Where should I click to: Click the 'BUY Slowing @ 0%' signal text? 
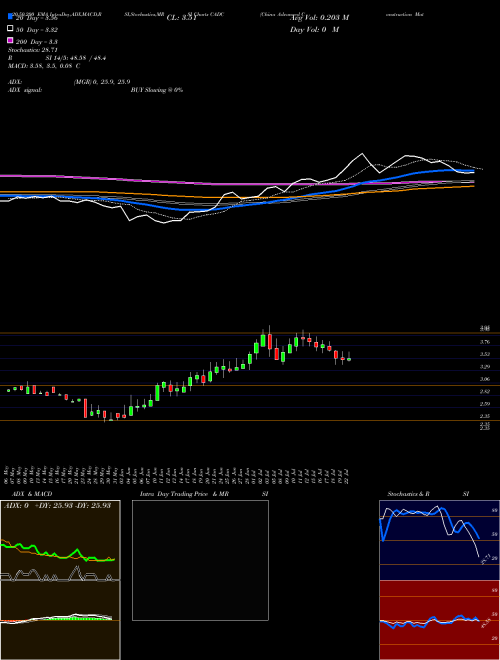point(157,90)
